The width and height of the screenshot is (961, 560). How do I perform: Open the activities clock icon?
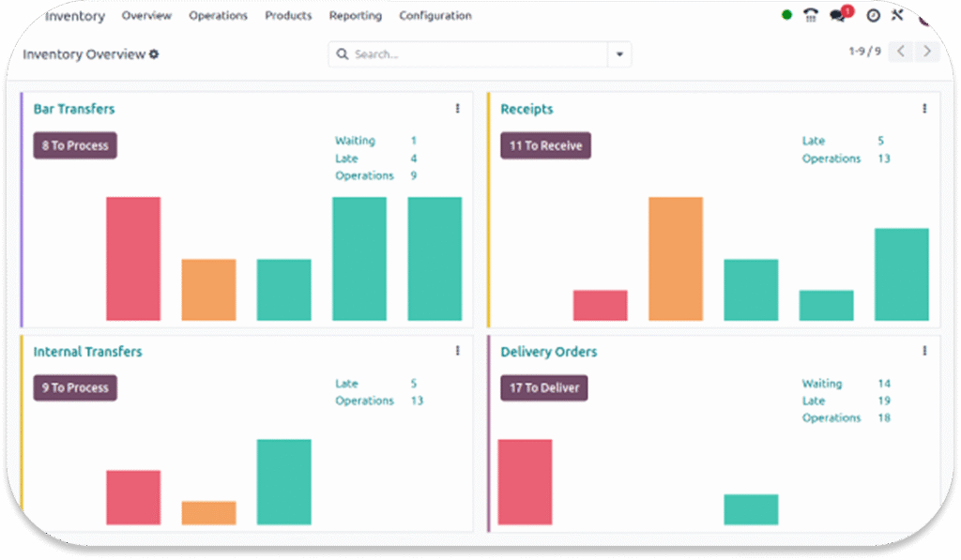coord(873,16)
